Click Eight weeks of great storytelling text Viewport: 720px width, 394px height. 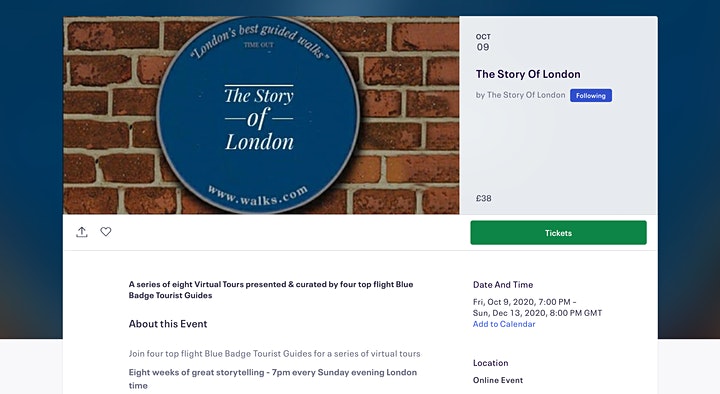click(x=273, y=379)
